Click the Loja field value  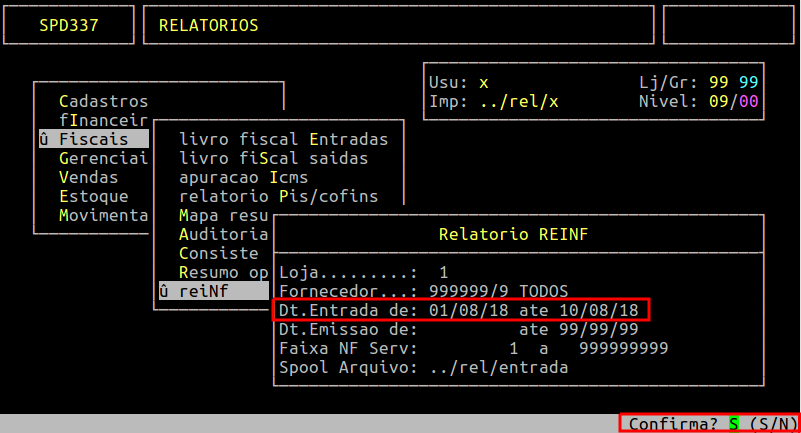click(x=443, y=272)
